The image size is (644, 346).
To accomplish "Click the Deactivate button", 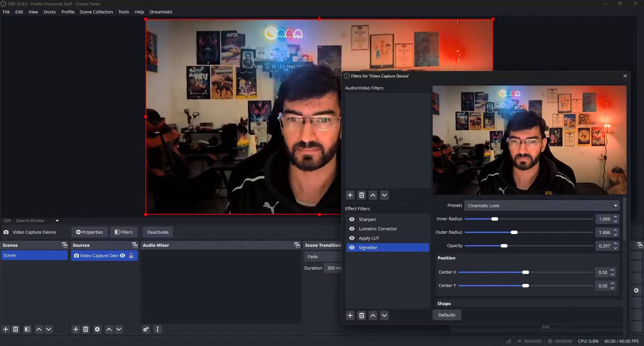I will pos(158,232).
